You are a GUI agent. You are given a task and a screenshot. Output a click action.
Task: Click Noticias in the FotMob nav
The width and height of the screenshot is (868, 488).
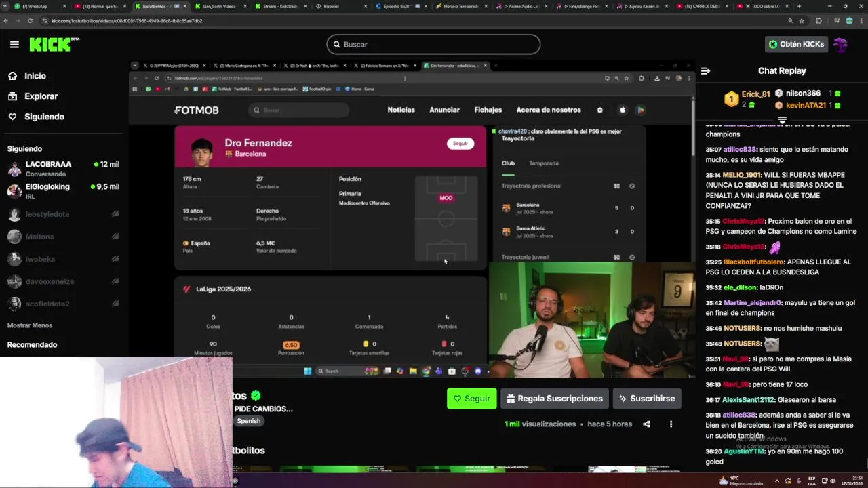click(401, 110)
